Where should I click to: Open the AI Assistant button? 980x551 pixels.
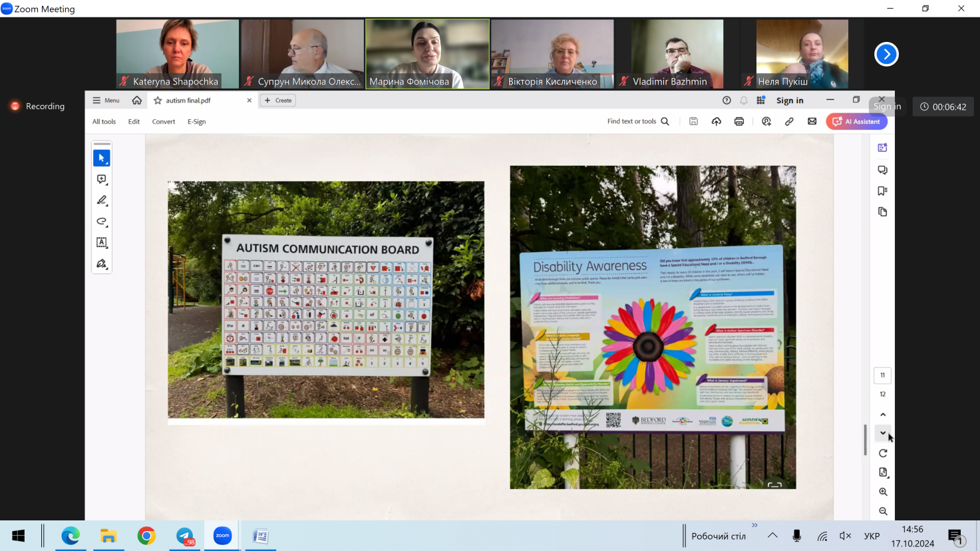[857, 121]
